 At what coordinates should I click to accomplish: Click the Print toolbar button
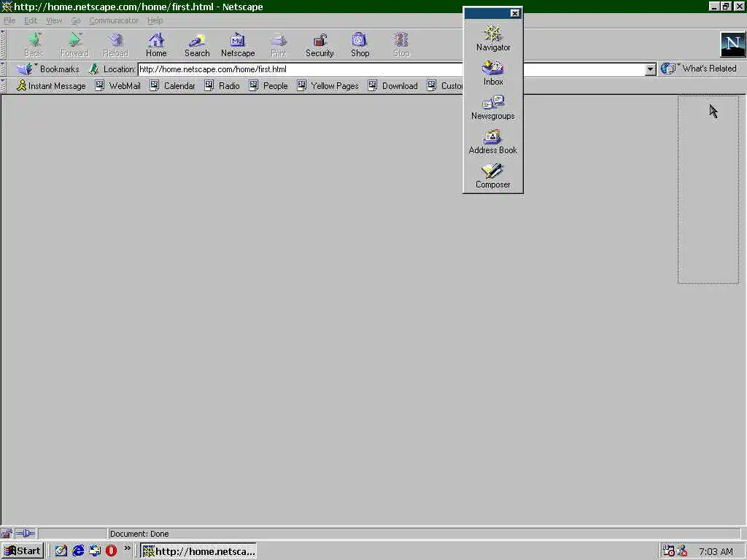tap(279, 44)
